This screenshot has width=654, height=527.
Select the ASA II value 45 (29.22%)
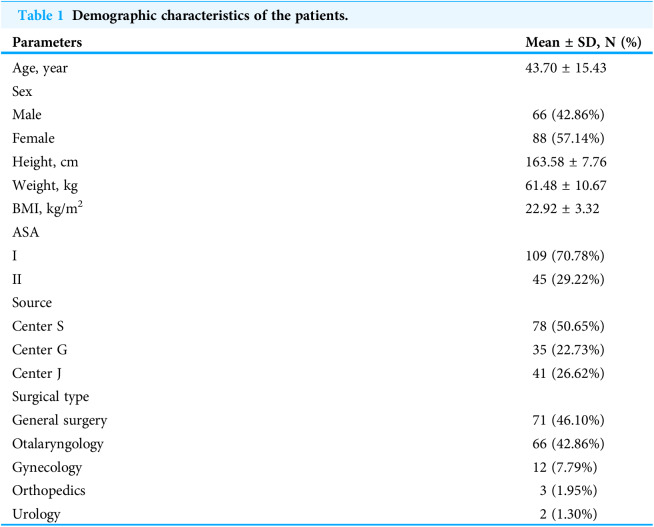[568, 279]
